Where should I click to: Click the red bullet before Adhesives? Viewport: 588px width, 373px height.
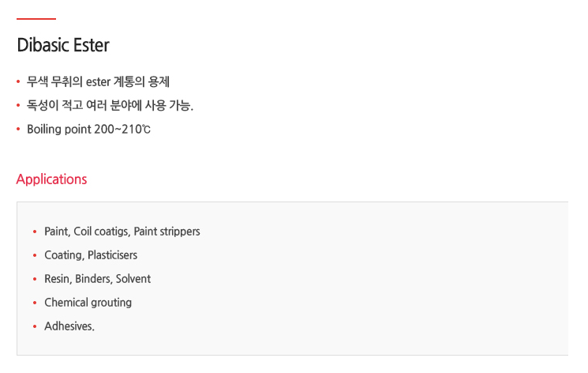click(x=35, y=326)
